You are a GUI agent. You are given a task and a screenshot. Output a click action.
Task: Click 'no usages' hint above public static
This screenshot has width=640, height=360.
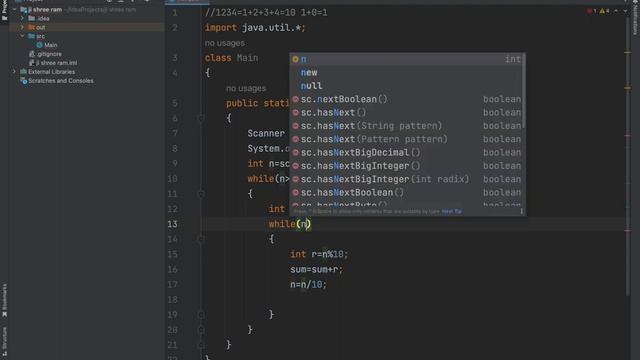pyautogui.click(x=246, y=88)
